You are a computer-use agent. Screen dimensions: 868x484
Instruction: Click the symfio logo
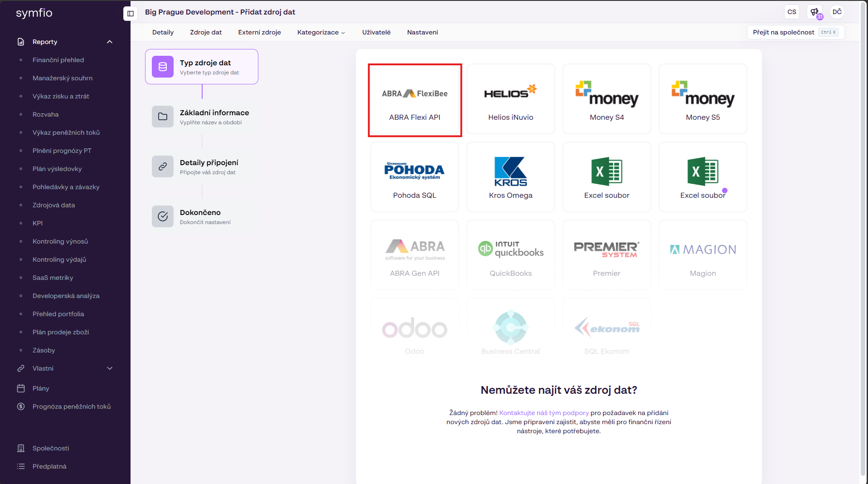[34, 13]
